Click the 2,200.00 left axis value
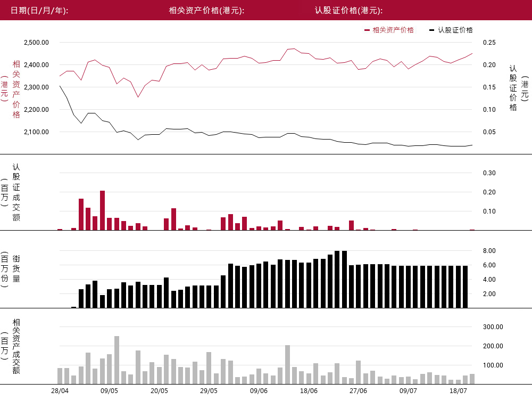532x400 pixels. (36, 110)
